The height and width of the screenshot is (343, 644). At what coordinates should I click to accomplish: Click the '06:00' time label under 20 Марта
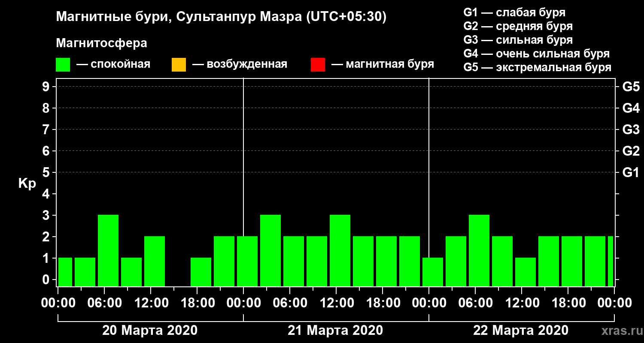[105, 303]
